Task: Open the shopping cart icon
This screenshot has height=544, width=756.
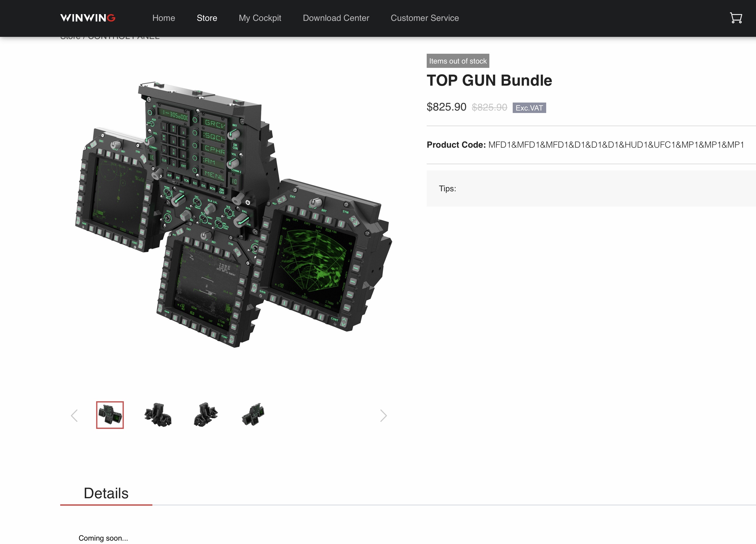Action: pos(736,18)
